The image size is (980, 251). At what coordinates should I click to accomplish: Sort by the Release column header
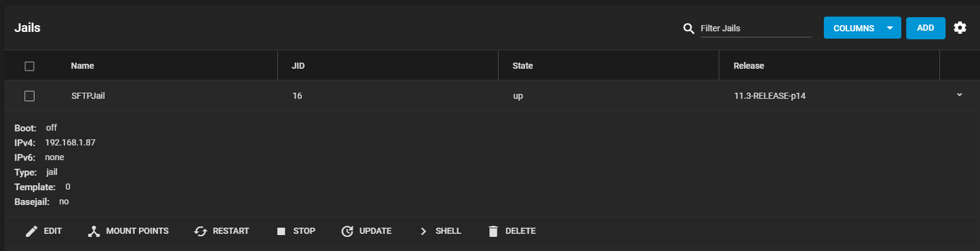click(x=748, y=66)
